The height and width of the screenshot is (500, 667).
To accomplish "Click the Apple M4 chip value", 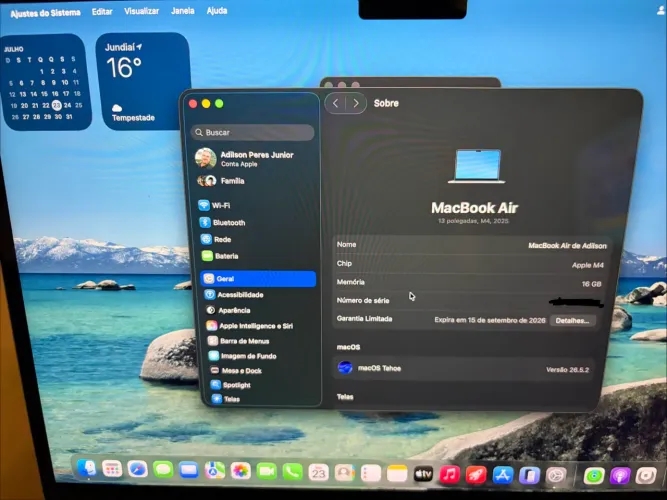I will [x=587, y=265].
